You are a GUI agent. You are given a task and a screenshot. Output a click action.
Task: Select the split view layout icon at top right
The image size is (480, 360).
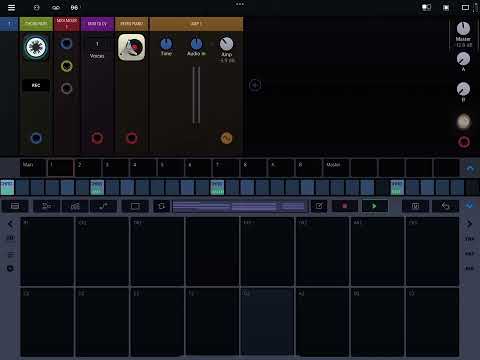[426, 7]
